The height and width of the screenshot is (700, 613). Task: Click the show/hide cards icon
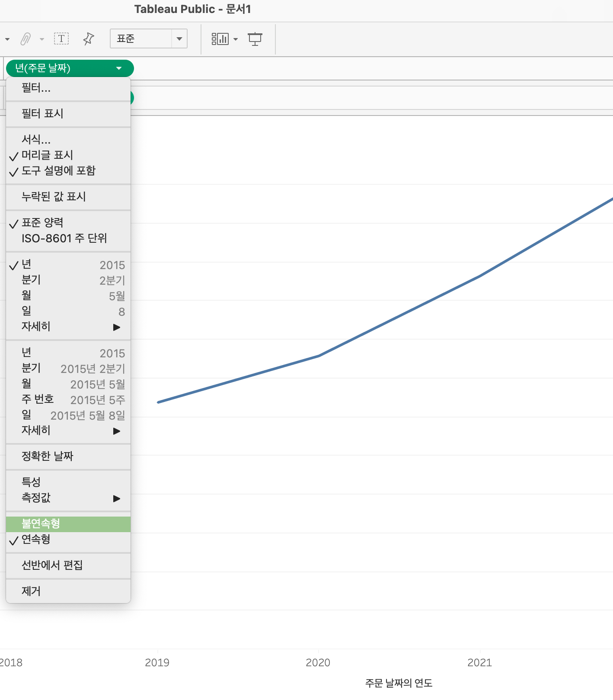(220, 39)
